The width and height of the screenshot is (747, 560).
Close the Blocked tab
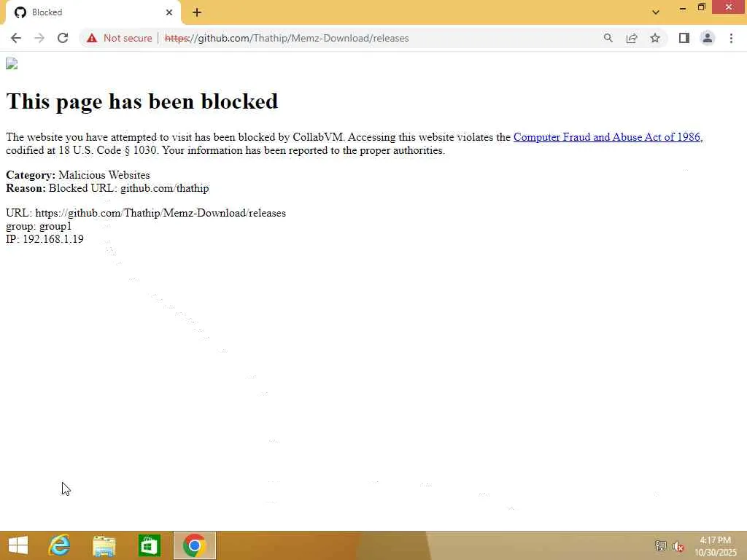tap(169, 12)
